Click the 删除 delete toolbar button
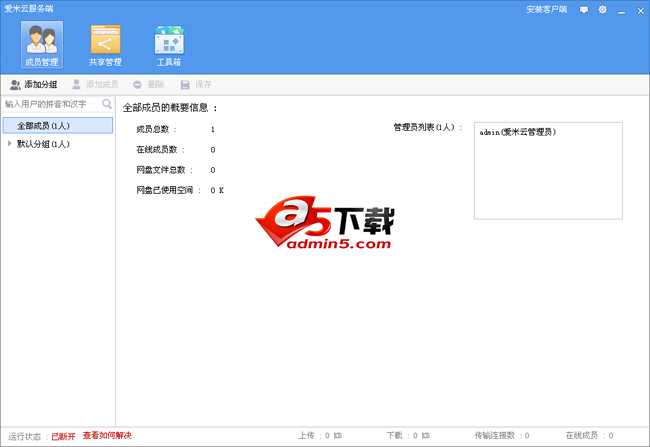This screenshot has height=447, width=650. coord(149,85)
